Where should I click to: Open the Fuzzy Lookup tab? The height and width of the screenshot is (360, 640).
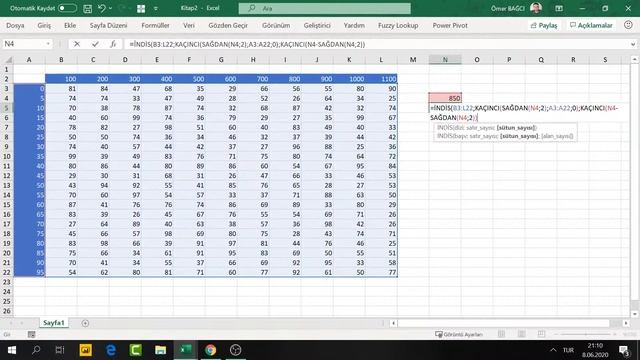click(x=398, y=25)
